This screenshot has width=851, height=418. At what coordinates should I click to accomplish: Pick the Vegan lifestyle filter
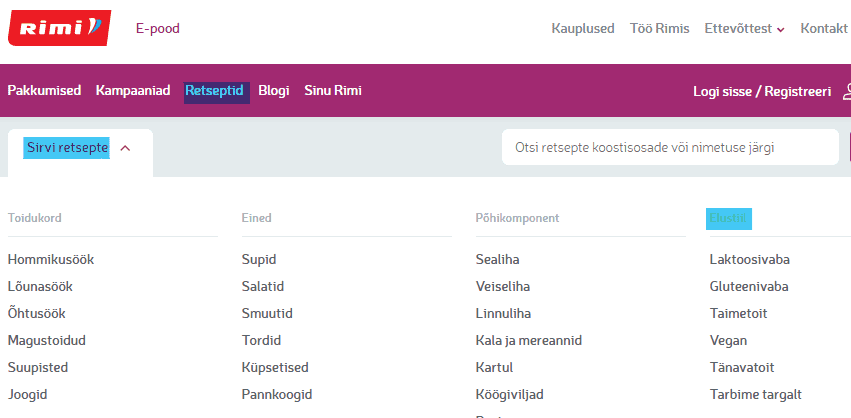click(728, 340)
